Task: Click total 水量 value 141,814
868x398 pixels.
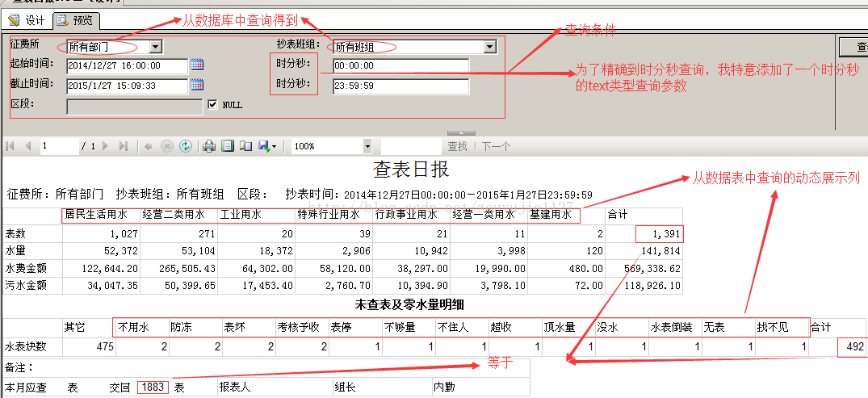Action: pyautogui.click(x=660, y=251)
